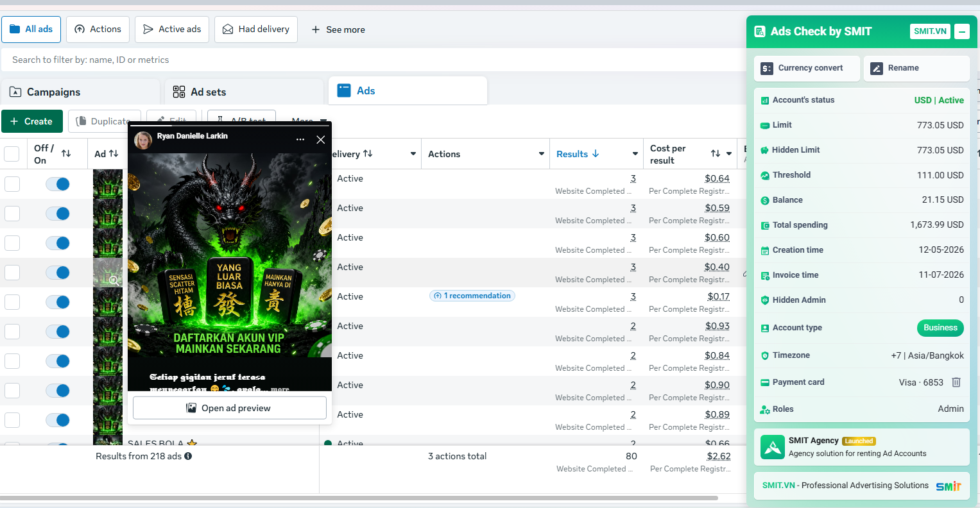Image resolution: width=980 pixels, height=508 pixels.
Task: Expand the More dropdown in the toolbar
Action: coord(309,121)
